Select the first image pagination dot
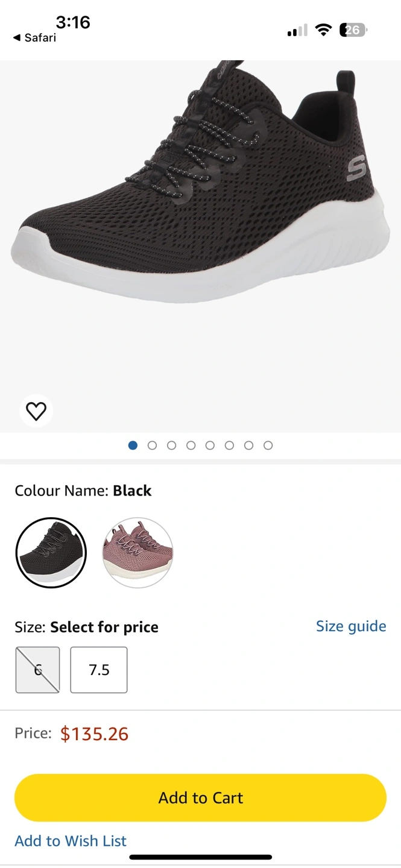 coord(133,445)
